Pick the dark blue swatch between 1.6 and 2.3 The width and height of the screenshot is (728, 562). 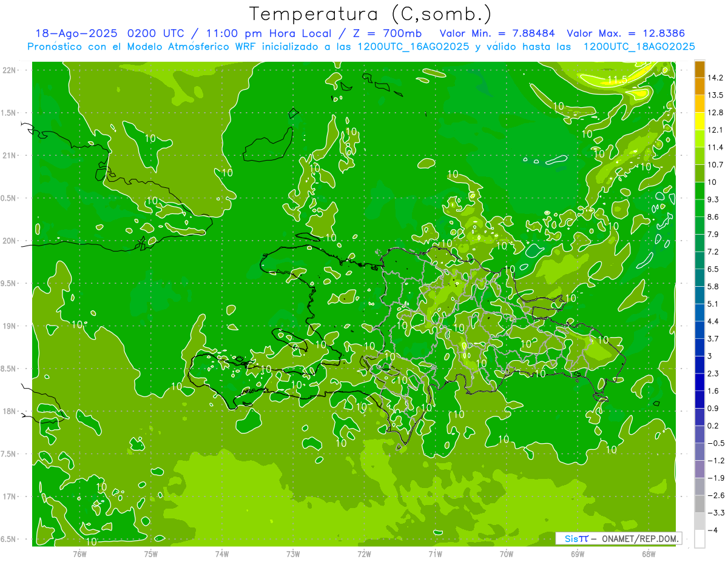tap(699, 382)
